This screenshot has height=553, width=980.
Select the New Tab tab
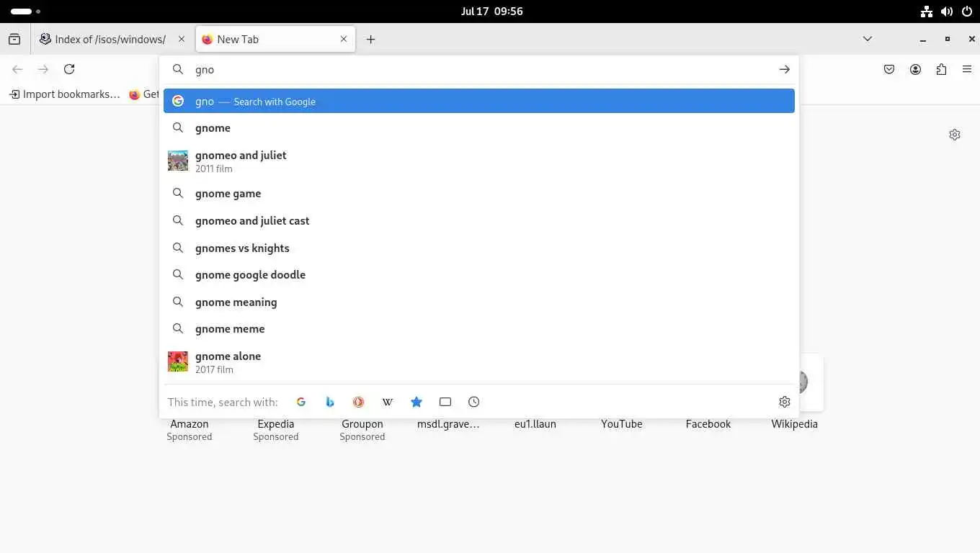pos(275,40)
